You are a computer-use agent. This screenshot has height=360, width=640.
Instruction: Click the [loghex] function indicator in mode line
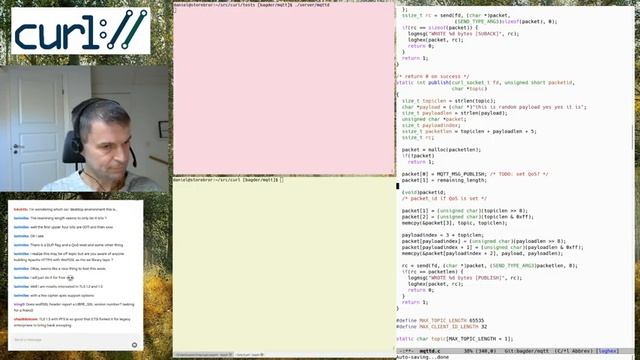(x=607, y=351)
